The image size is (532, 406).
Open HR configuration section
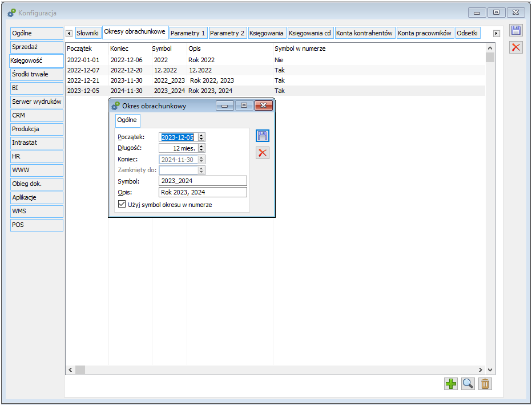coord(37,157)
